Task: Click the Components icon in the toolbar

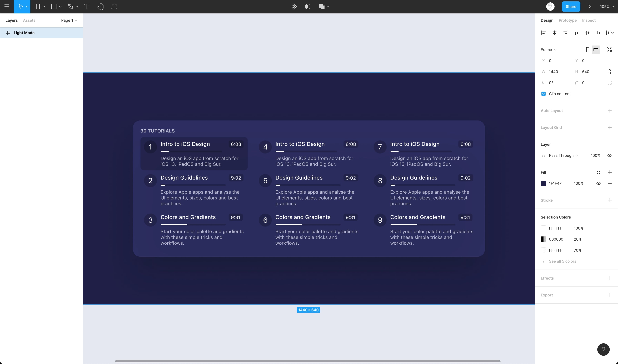Action: (294, 7)
